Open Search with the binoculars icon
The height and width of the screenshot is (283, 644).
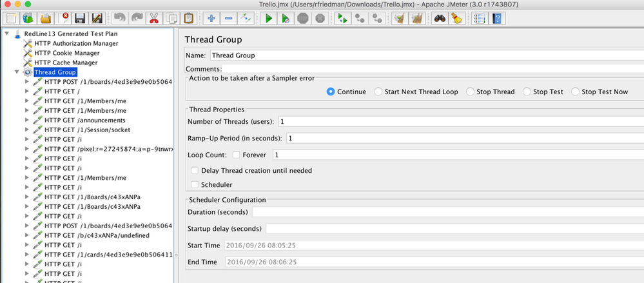coord(440,19)
